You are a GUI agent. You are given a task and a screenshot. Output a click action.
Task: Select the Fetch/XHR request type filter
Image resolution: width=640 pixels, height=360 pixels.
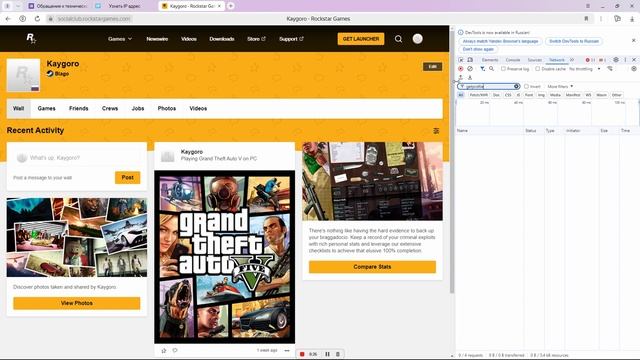tap(478, 95)
